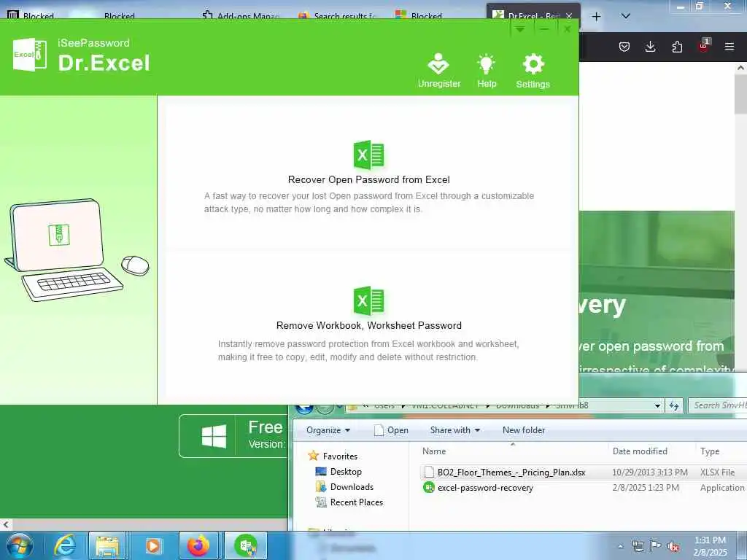Open the Firefox Pocket save icon
The width and height of the screenshot is (747, 560).
pos(624,47)
